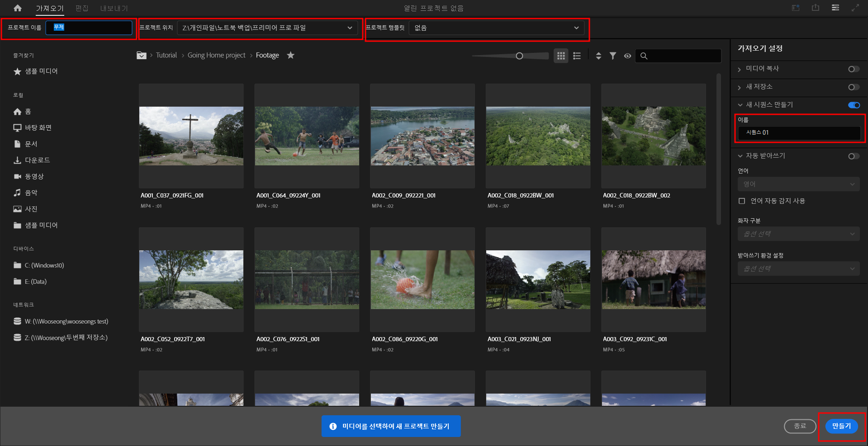Toggle full screen mode icon

(x=855, y=8)
